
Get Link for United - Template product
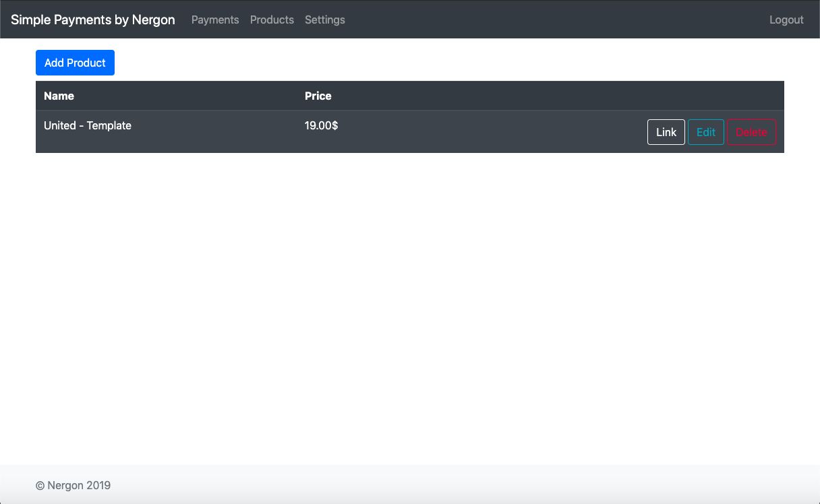pyautogui.click(x=666, y=132)
